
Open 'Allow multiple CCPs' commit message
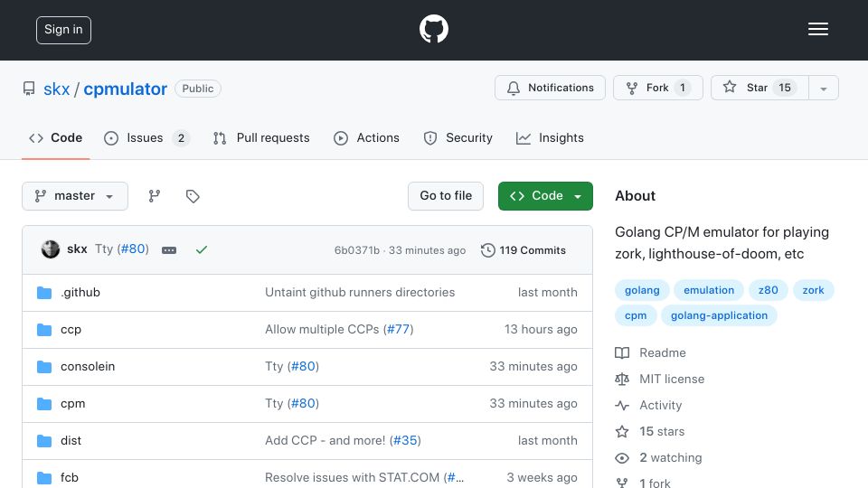click(322, 329)
